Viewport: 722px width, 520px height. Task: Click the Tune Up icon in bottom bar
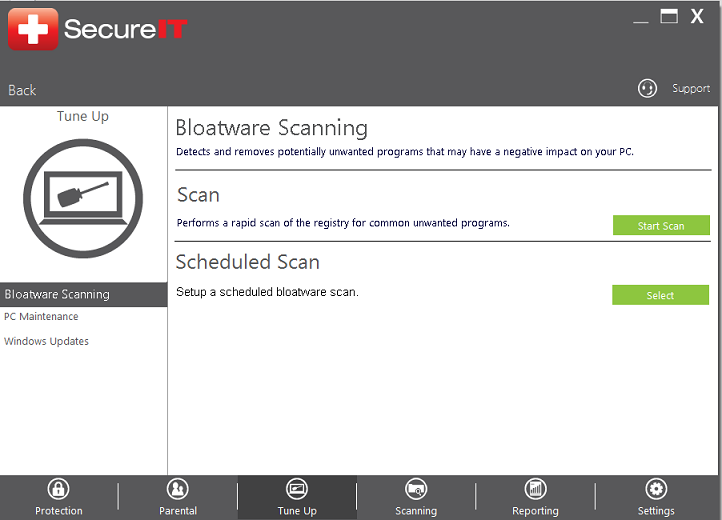(297, 489)
